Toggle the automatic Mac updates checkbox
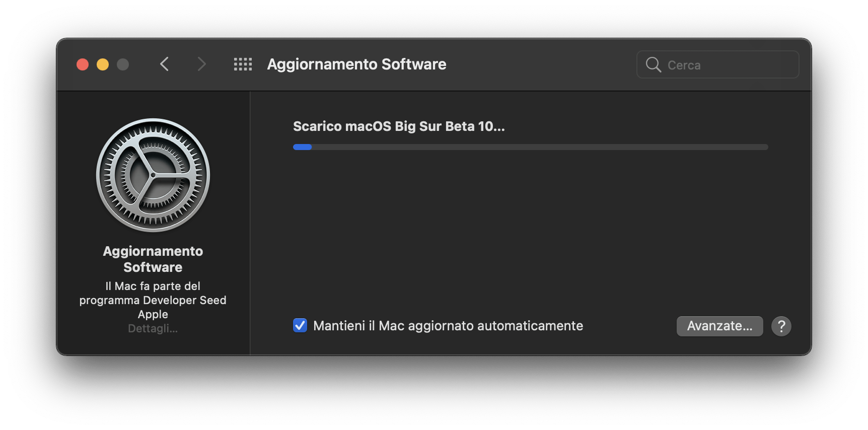868x430 pixels. tap(300, 325)
